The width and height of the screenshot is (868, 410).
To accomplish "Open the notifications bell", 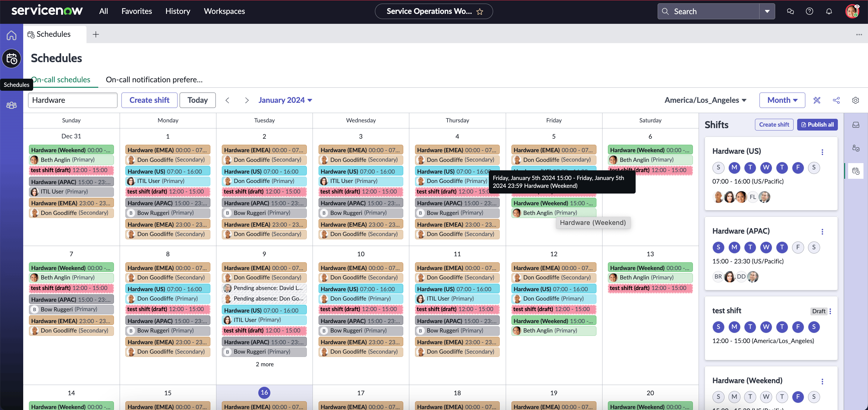I will pyautogui.click(x=829, y=11).
